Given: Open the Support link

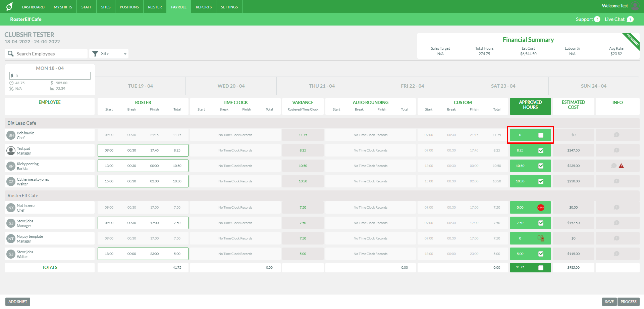Looking at the screenshot, I should pos(584,19).
